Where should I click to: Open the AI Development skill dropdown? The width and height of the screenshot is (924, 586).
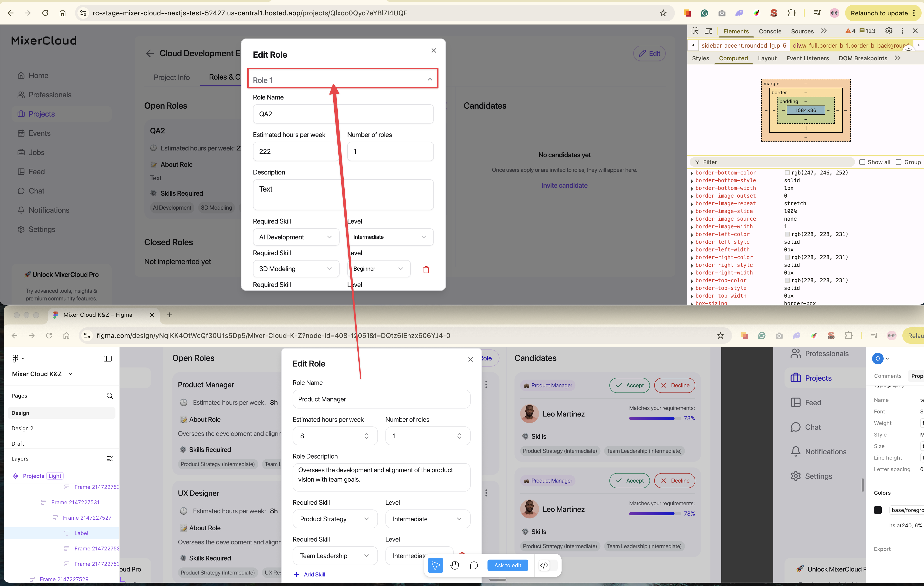296,237
